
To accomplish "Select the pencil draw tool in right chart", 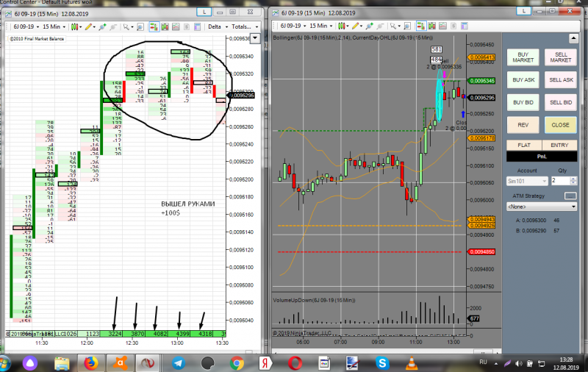I will click(355, 26).
